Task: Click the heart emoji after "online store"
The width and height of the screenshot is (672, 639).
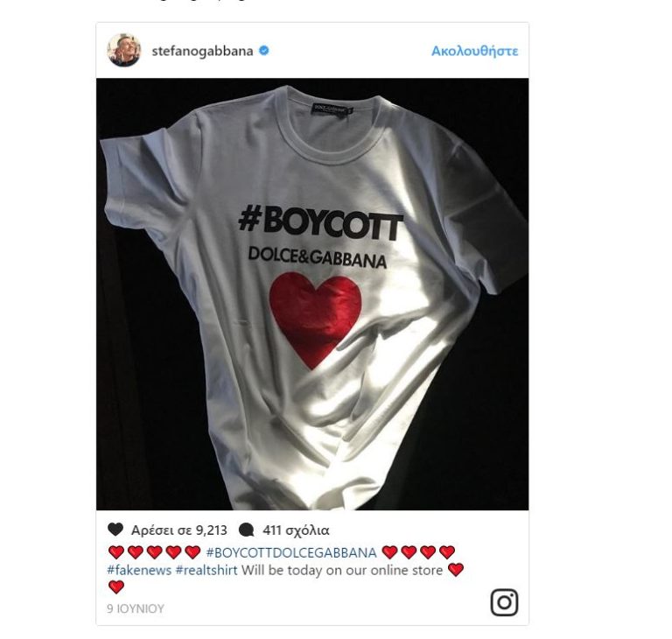Action: tap(455, 570)
